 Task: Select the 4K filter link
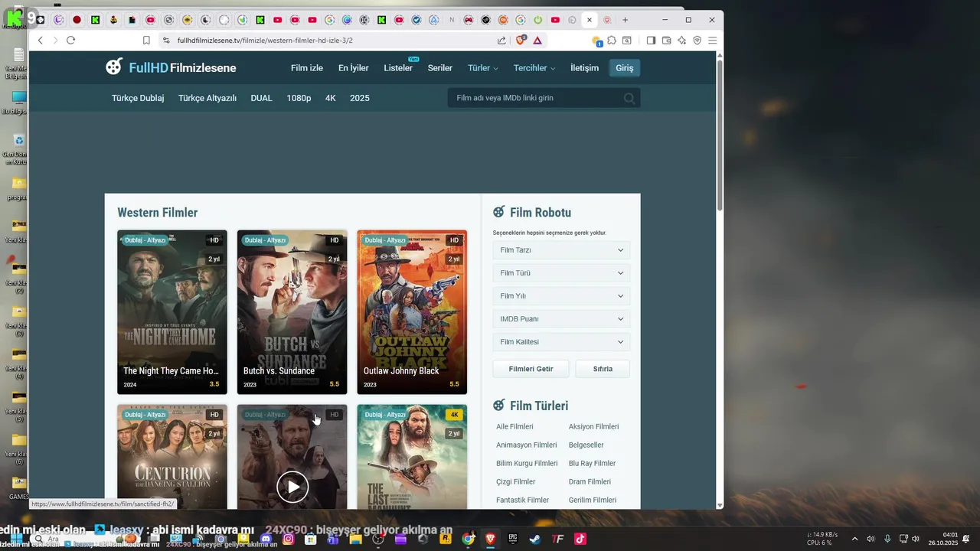331,98
